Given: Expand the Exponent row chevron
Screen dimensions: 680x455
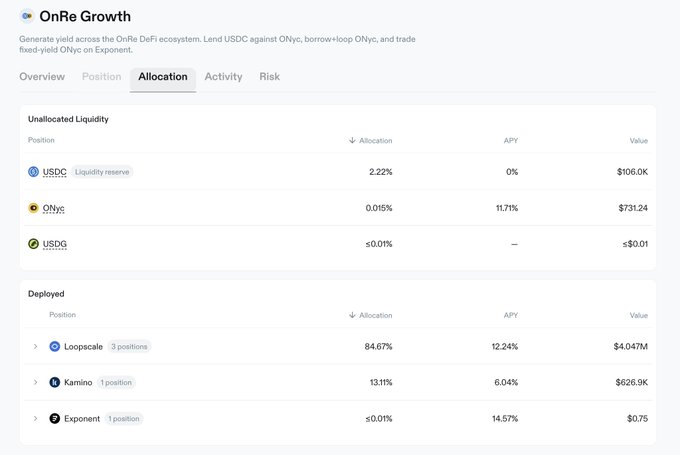Looking at the screenshot, I should click(36, 418).
